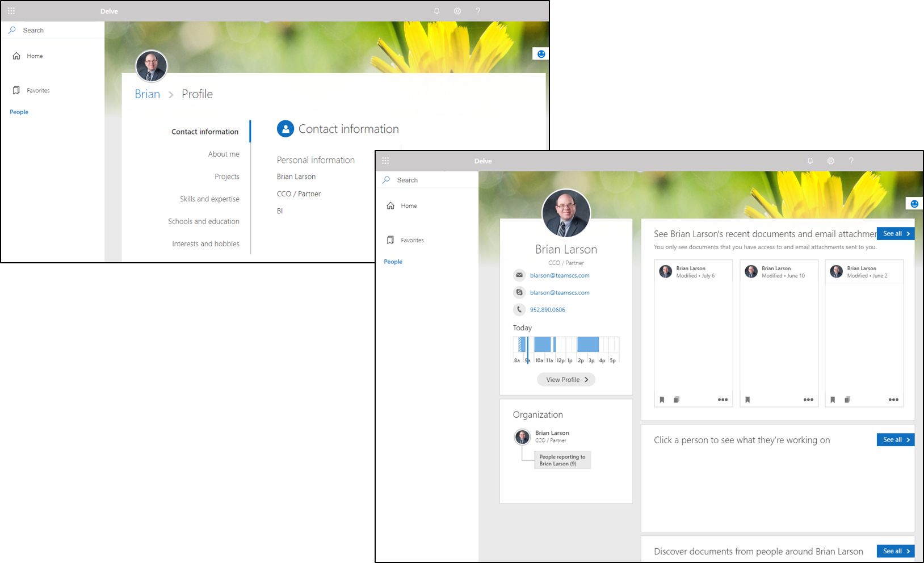Image resolution: width=924 pixels, height=563 pixels.
Task: Click People link in front Delve window
Action: coord(393,262)
